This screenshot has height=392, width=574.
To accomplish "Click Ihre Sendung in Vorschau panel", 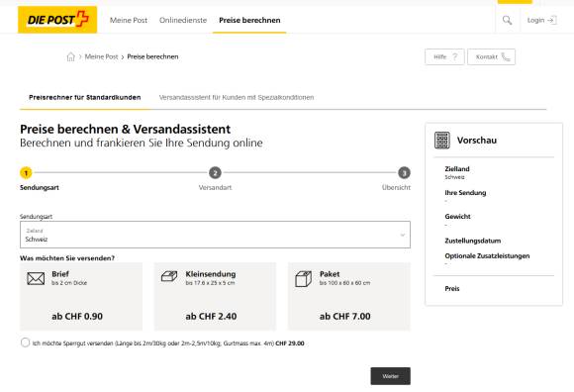I will (x=465, y=193).
